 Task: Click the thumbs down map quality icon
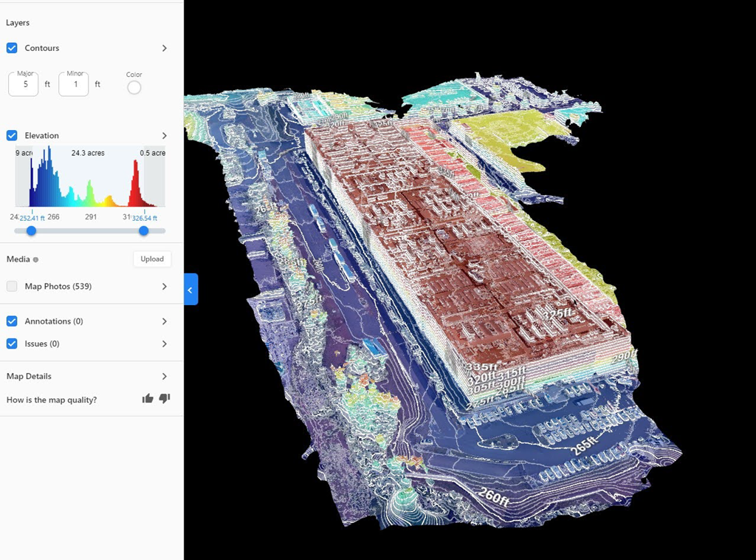pyautogui.click(x=165, y=399)
